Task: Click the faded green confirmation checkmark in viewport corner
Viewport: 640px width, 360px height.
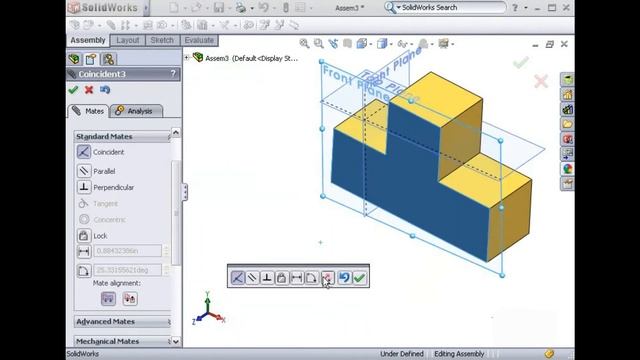Action: coord(521,62)
